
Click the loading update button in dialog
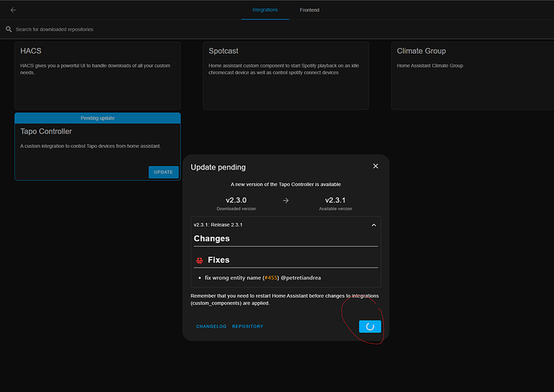point(370,327)
